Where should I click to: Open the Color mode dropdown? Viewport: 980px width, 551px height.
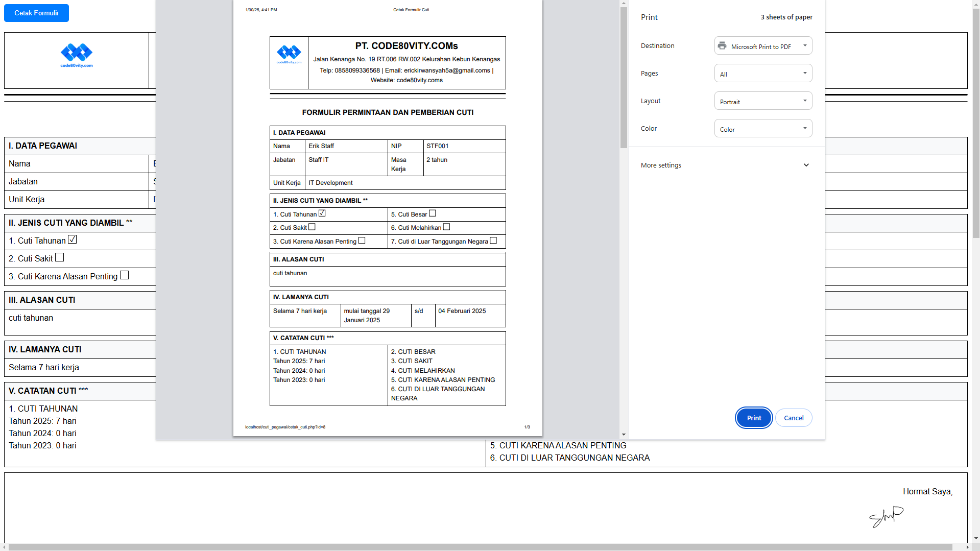click(x=763, y=129)
